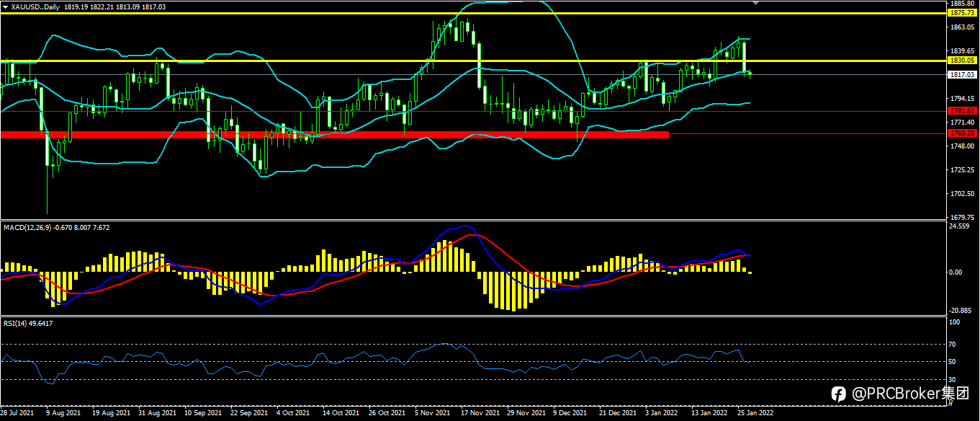The image size is (980, 421).
Task: Select the thin red horizontal line at 1781.61
Action: point(472,111)
